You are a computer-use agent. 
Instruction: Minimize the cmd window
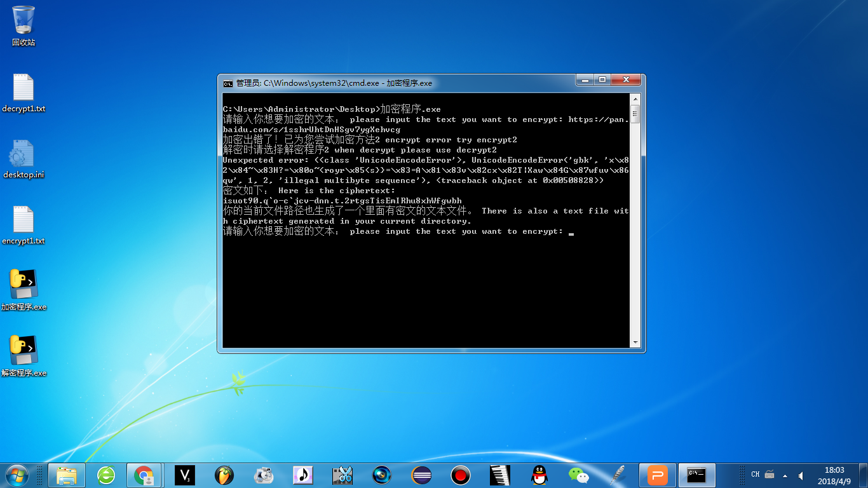(x=586, y=79)
